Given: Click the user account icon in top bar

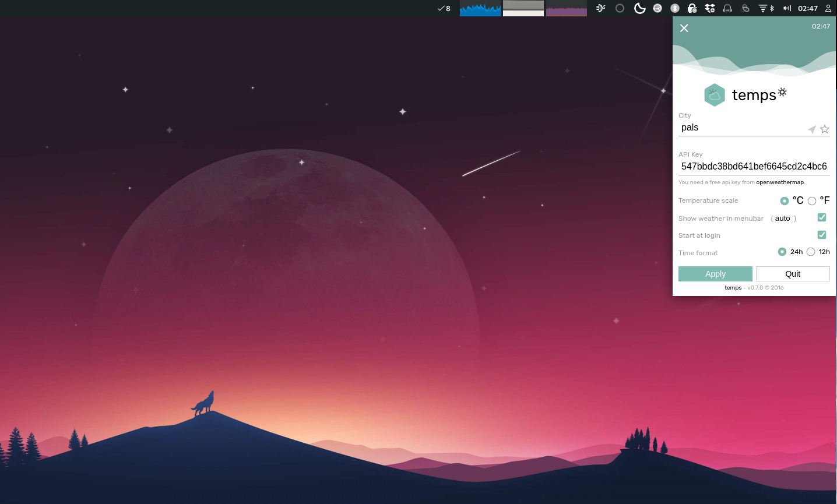Looking at the screenshot, I should (828, 8).
